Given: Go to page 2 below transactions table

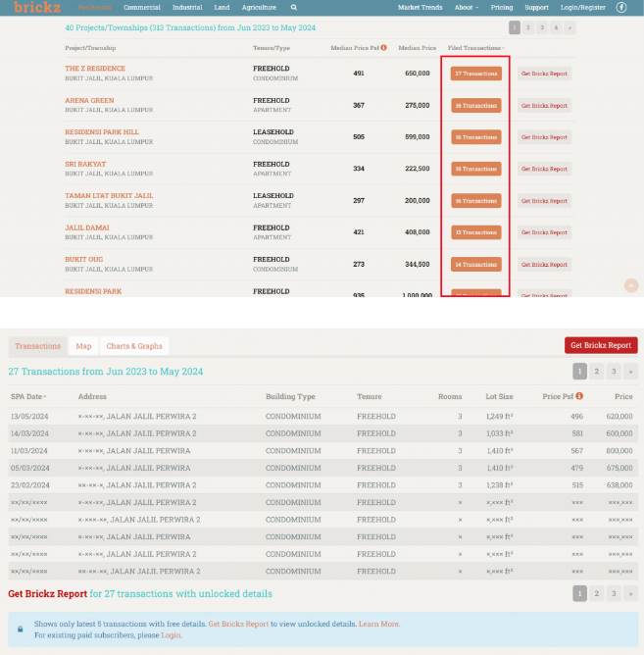Looking at the screenshot, I should click(596, 593).
